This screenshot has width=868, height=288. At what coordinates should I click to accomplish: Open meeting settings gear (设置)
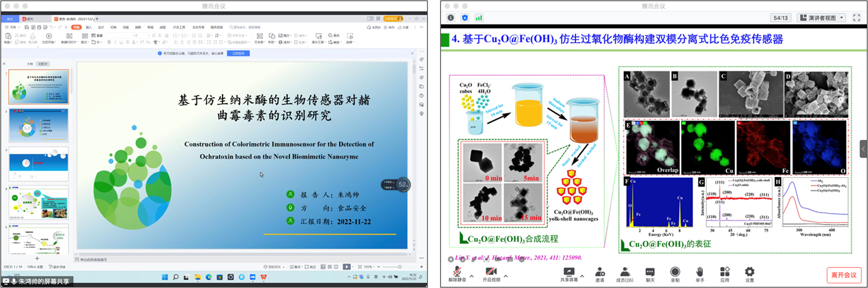[x=749, y=272]
